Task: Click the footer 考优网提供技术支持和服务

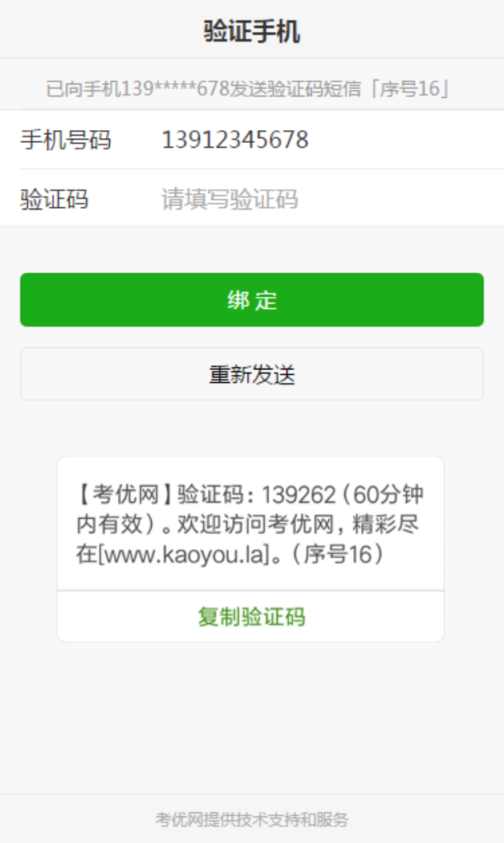Action: [x=251, y=820]
